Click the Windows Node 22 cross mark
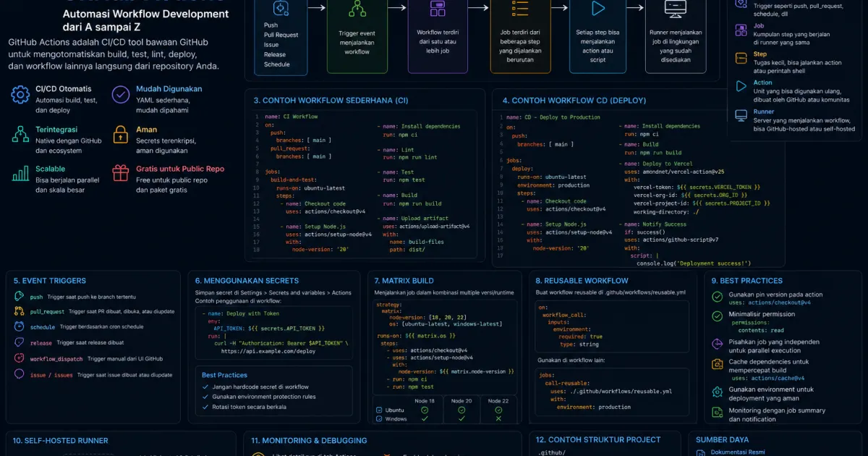Viewport: 868px width, 456px height. [498, 418]
